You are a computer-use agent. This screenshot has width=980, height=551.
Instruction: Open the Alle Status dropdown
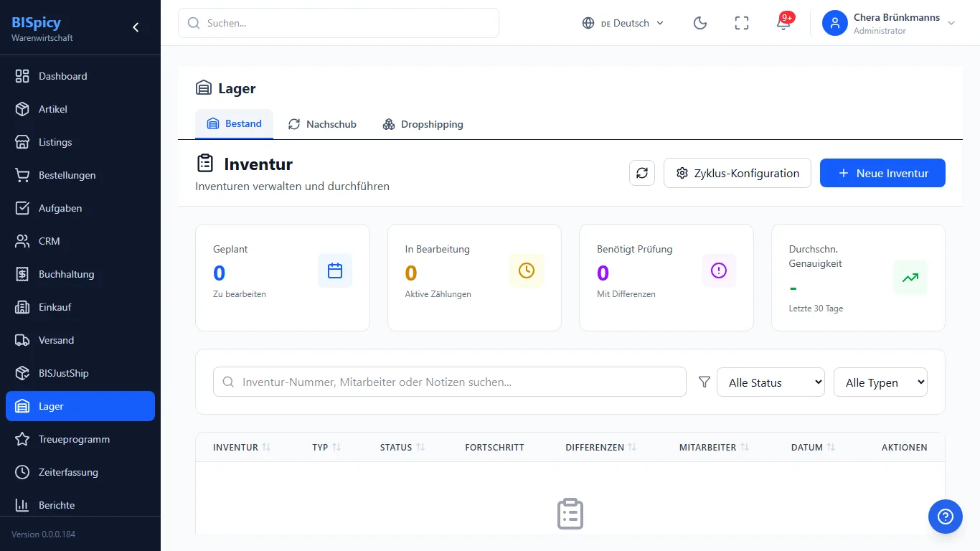tap(771, 382)
